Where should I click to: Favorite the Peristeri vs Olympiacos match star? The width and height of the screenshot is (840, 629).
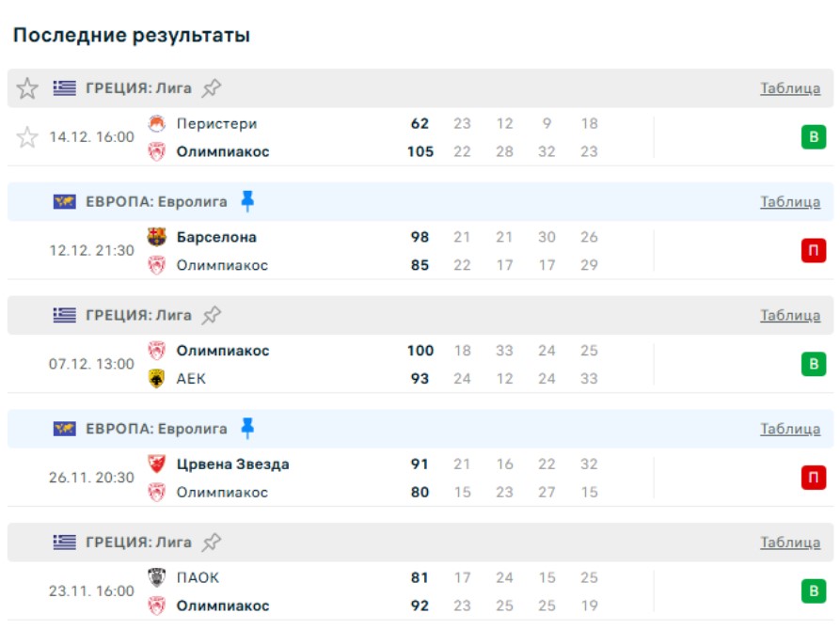click(27, 137)
